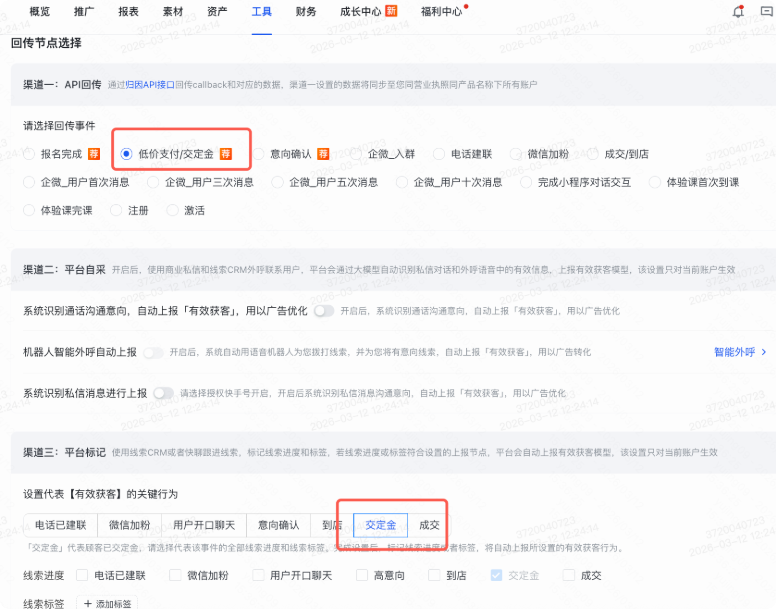This screenshot has width=776, height=609.
Task: Open 成长中心 with the 新 badge
Action: (x=368, y=11)
